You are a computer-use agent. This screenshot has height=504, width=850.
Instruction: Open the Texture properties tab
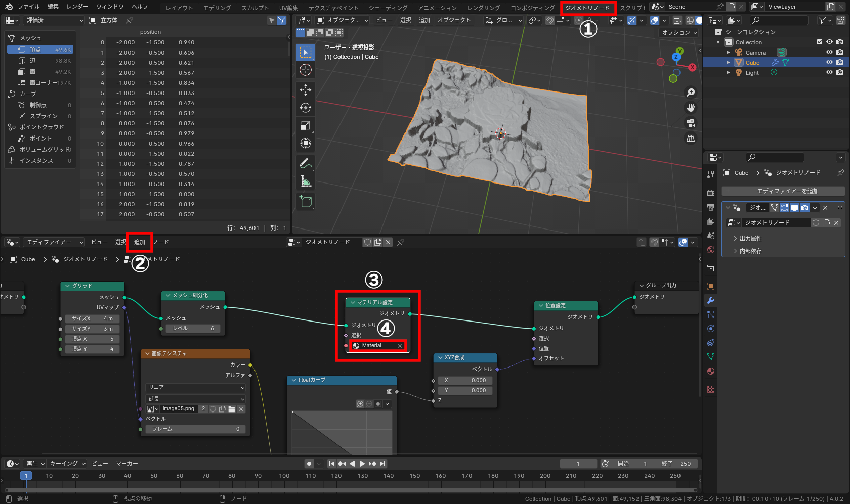point(711,389)
